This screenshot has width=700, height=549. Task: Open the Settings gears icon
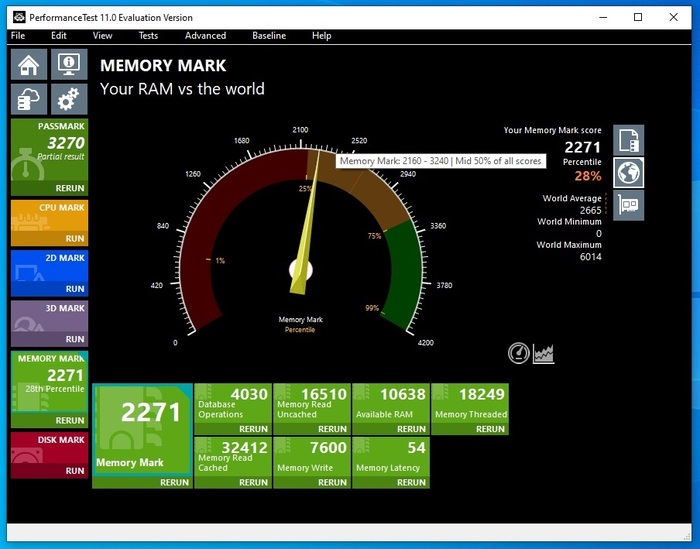click(69, 99)
